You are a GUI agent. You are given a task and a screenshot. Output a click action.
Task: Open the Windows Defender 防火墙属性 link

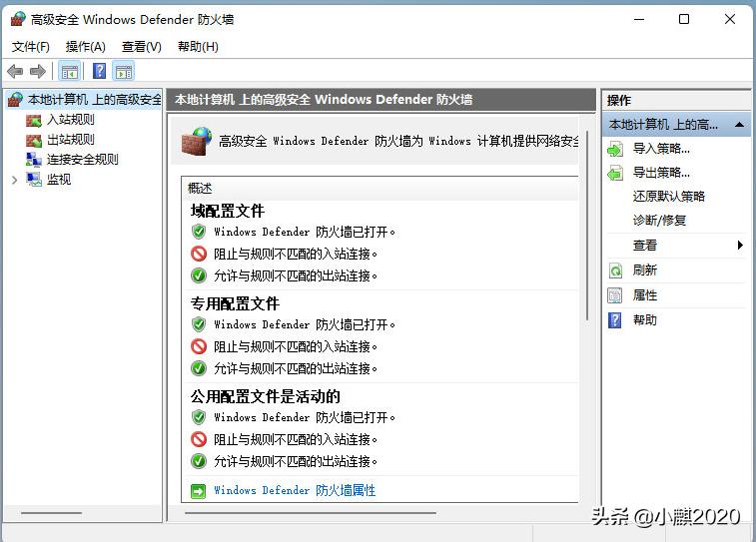(295, 490)
